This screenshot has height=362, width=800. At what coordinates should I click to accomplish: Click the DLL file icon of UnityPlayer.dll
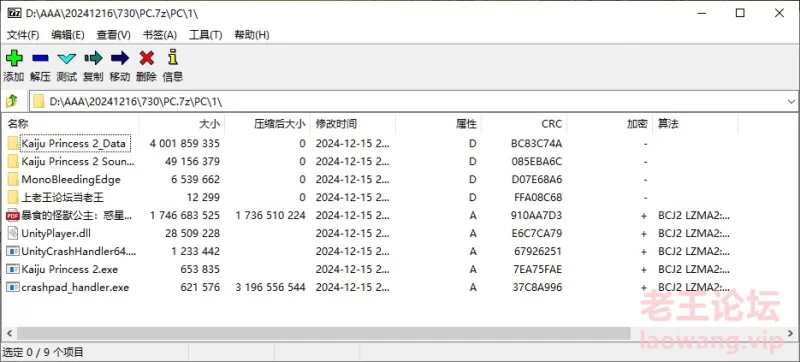13,233
